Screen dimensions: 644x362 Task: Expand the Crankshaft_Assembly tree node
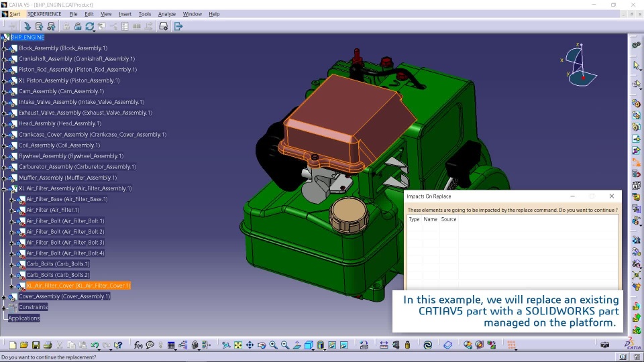[x=4, y=59]
